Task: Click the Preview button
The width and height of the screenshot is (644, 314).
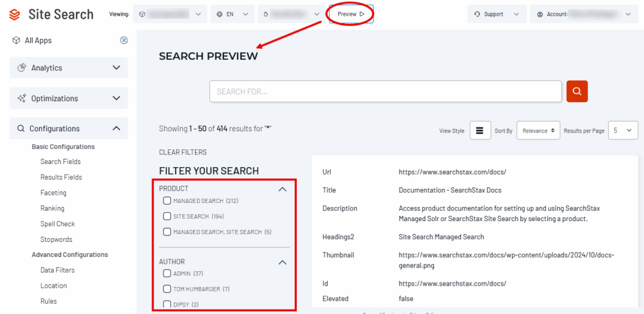Action: pyautogui.click(x=351, y=14)
